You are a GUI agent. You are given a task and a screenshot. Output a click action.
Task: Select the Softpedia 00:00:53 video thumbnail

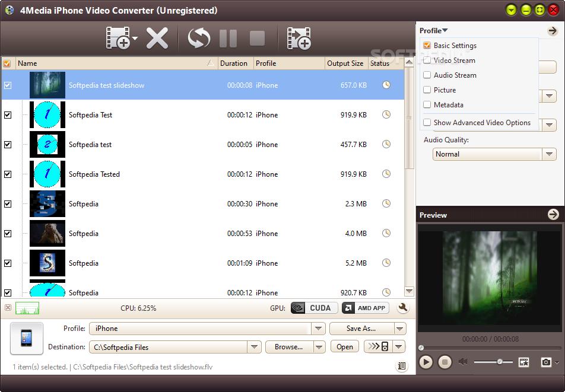[47, 233]
